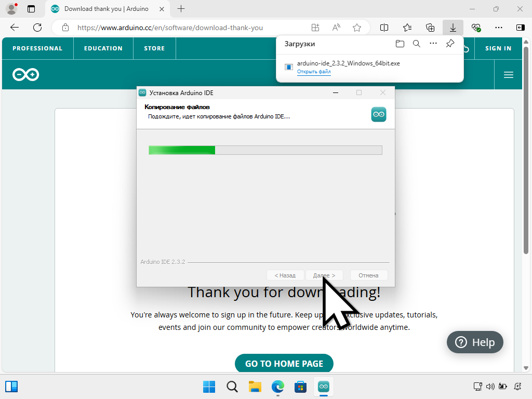Open File Explorer from the taskbar

coord(255,387)
